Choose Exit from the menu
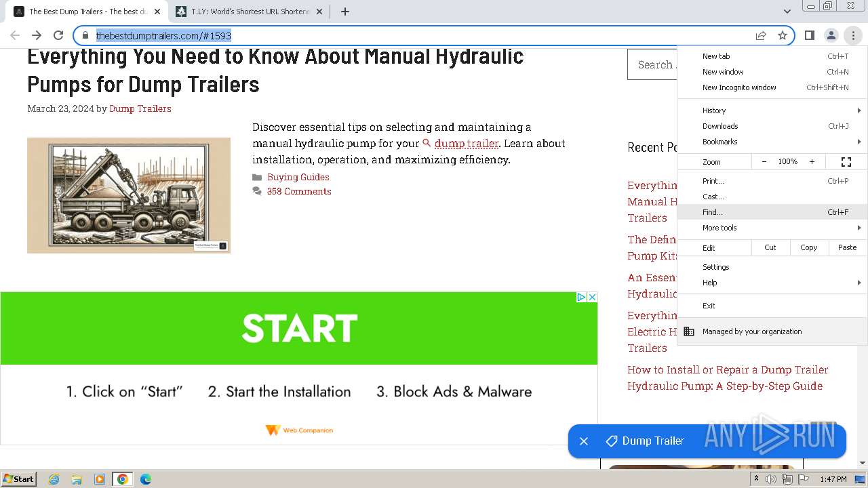 click(x=772, y=306)
